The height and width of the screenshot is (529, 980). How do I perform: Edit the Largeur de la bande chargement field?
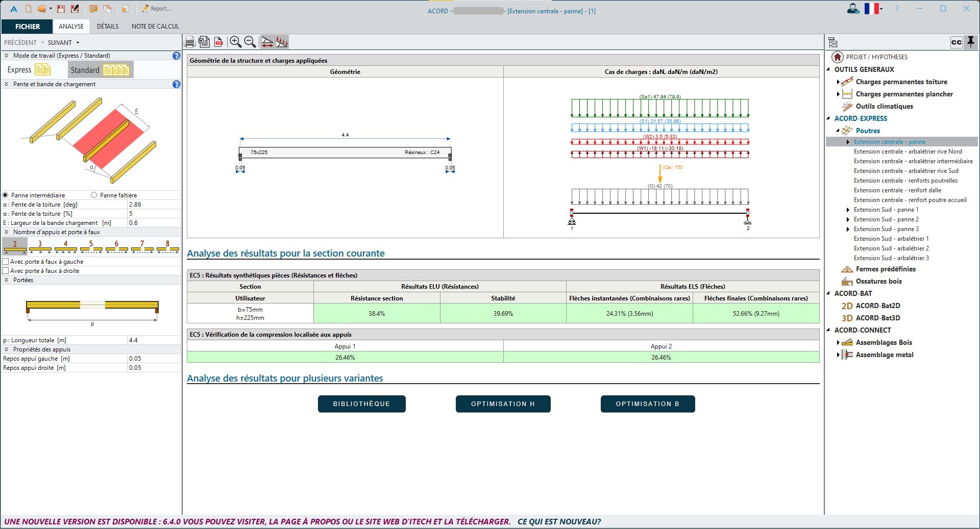(154, 223)
